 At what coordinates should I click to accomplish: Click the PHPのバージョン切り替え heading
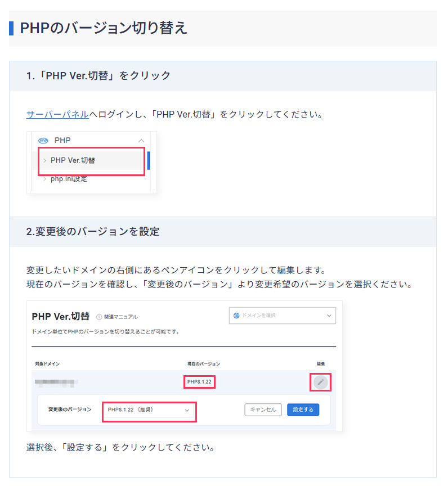(104, 28)
